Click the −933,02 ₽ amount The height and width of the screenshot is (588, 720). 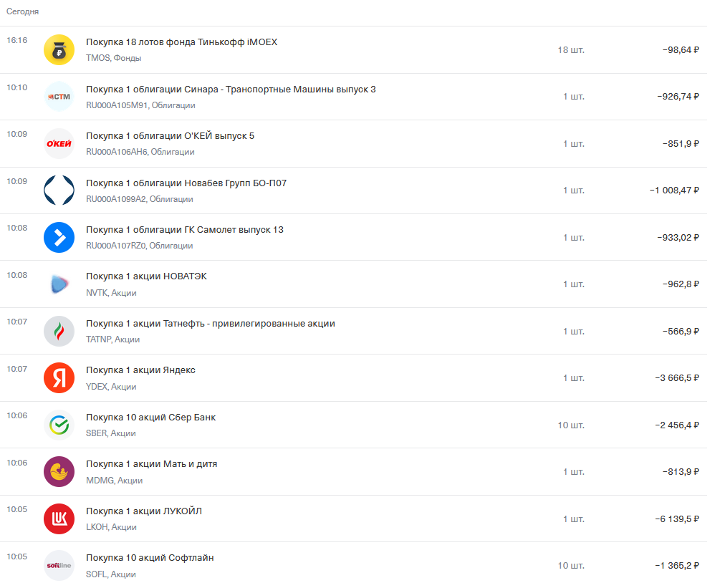[678, 237]
